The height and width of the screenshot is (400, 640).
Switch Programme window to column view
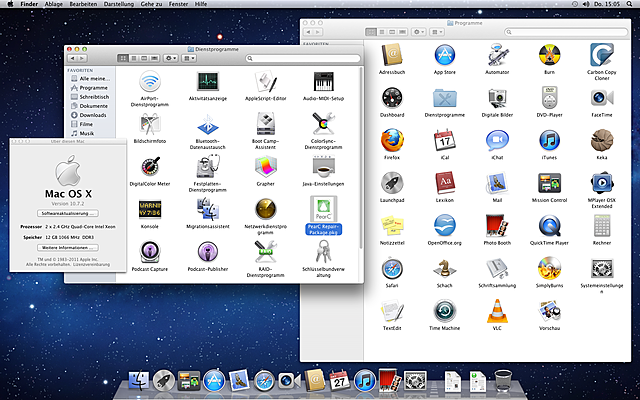(x=392, y=32)
